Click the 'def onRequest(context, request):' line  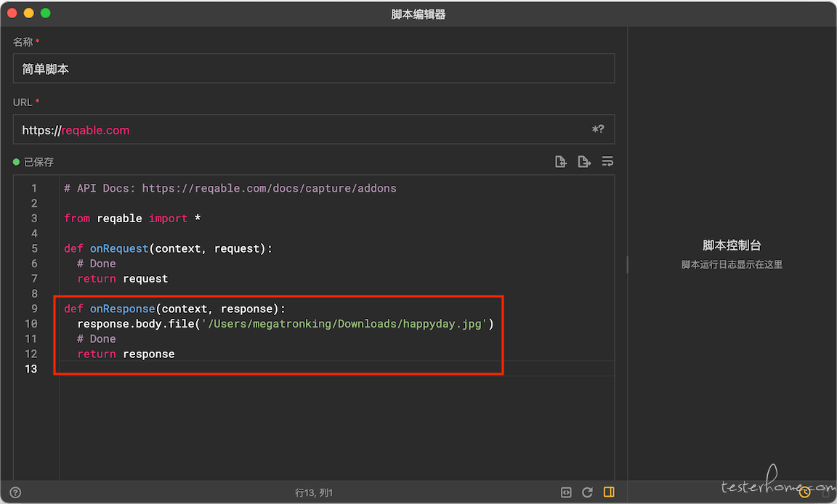tap(168, 248)
